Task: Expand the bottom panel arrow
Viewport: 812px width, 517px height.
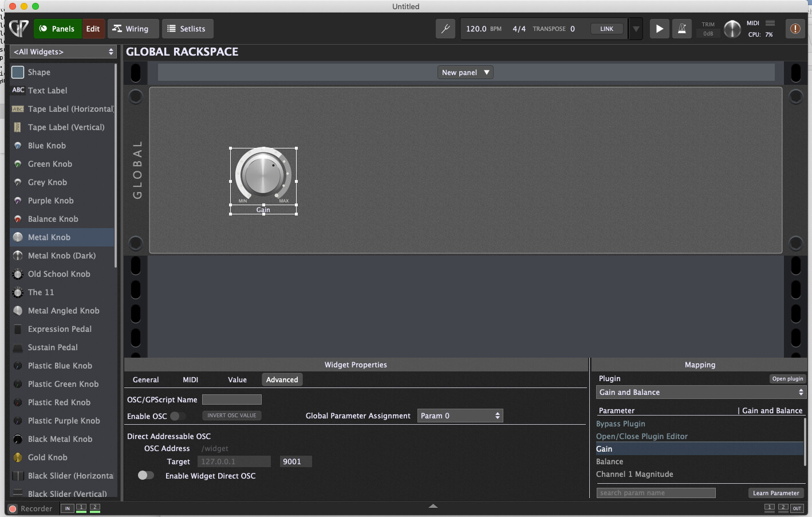Action: [433, 506]
